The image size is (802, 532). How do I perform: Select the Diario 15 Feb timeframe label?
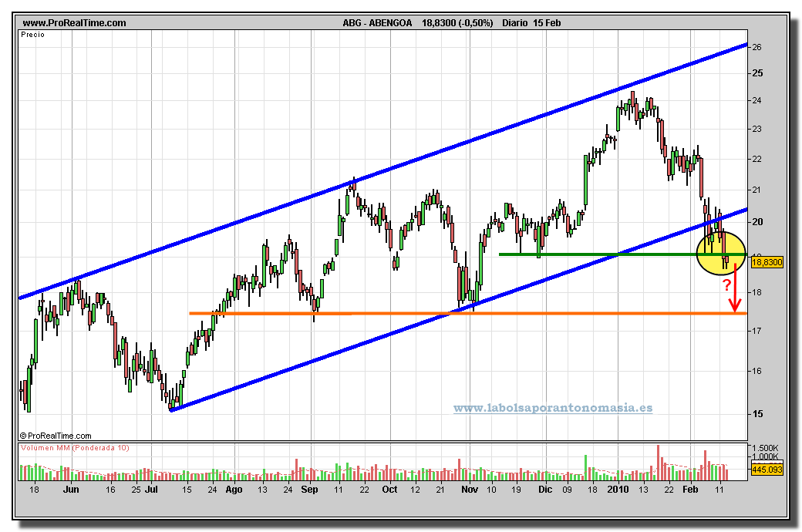pyautogui.click(x=531, y=23)
